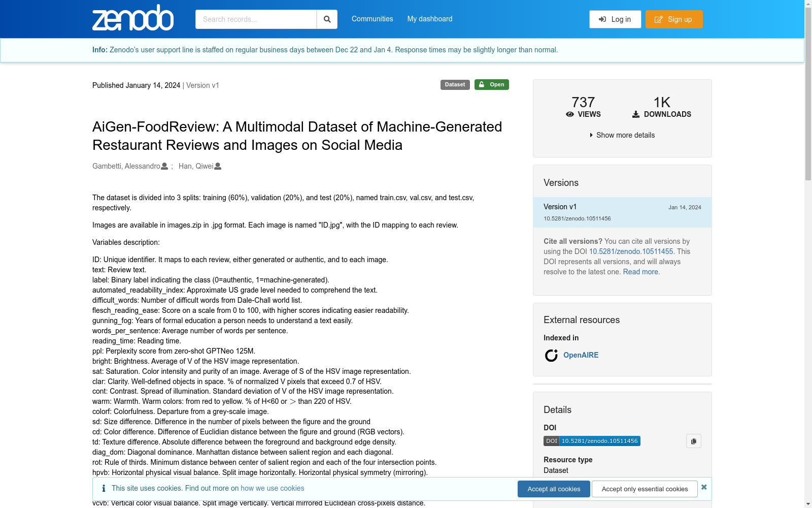The width and height of the screenshot is (812, 508).
Task: Click the 'Indexed in' label
Action: coord(561,338)
